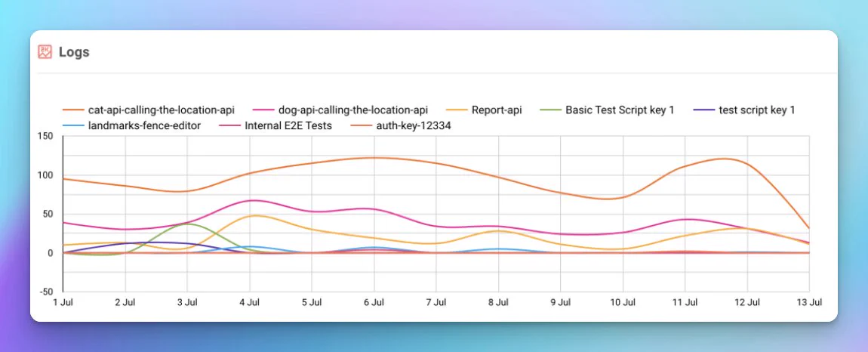Click the 2 Jul x-axis label

pyautogui.click(x=125, y=303)
